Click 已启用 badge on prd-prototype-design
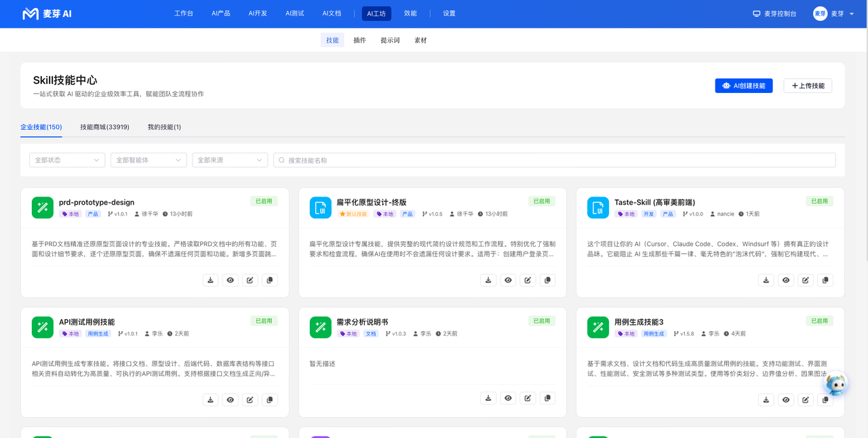The width and height of the screenshot is (868, 438). (x=264, y=201)
